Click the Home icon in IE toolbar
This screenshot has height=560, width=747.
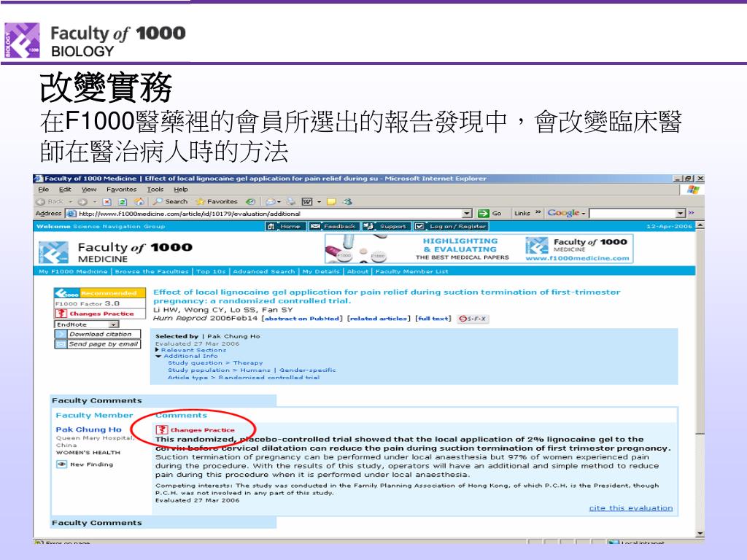tap(139, 201)
